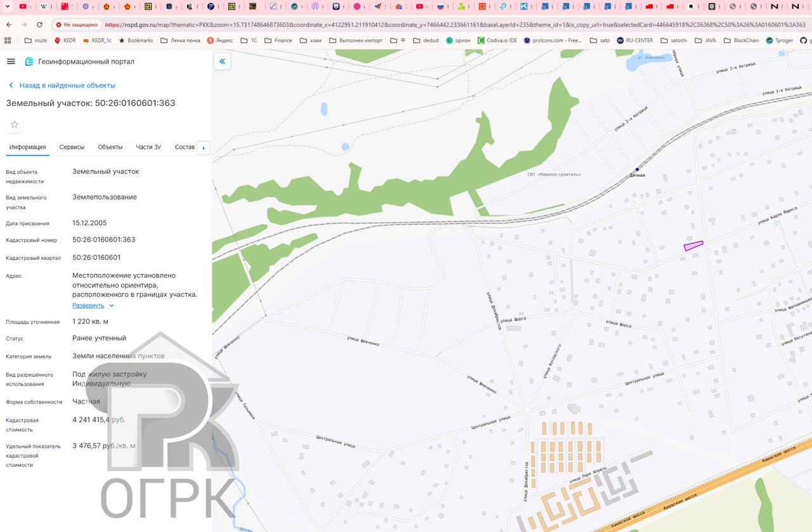Open the Codiva.io IDE bookmark
Viewport: 812px width, 532px height.
pyautogui.click(x=497, y=40)
